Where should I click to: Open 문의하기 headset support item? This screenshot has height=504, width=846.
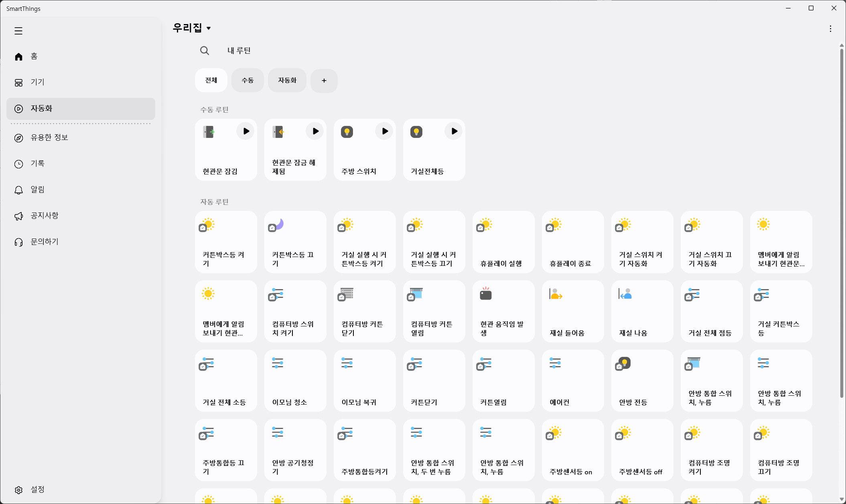coord(44,242)
